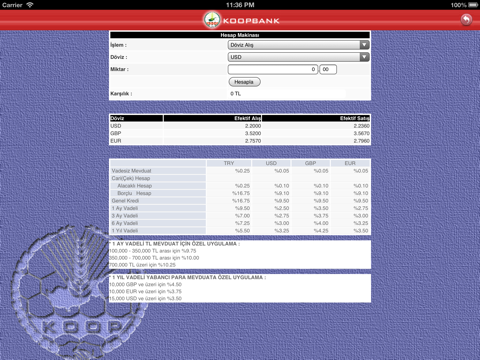Click the Hesap Makinası title bar
480x360 pixels.
[x=240, y=35]
